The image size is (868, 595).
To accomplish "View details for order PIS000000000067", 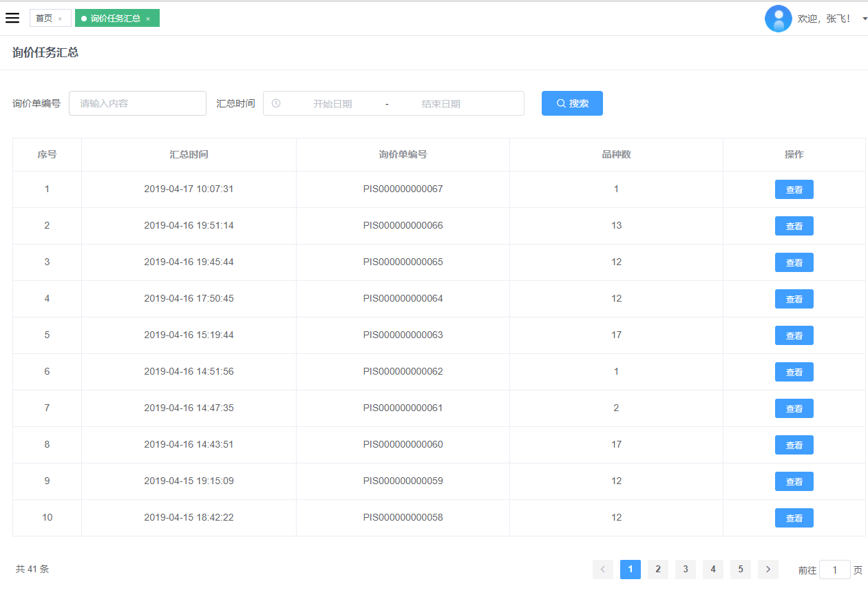I will 794,189.
